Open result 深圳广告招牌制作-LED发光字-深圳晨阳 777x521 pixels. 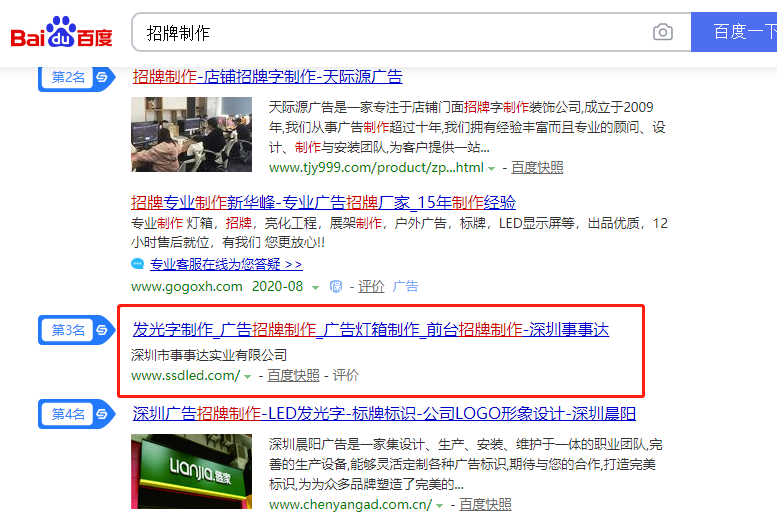pyautogui.click(x=384, y=413)
